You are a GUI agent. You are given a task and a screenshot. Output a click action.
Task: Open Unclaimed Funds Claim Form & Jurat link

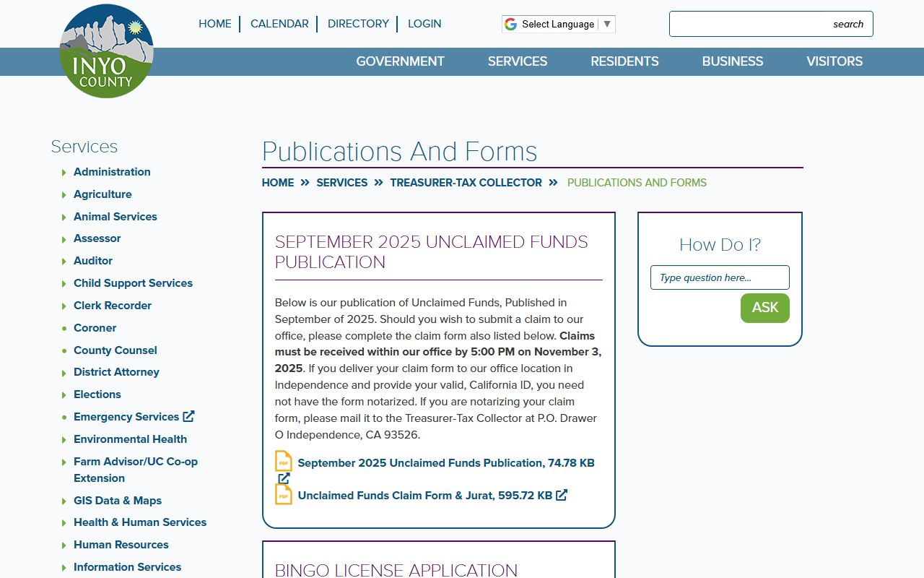[x=425, y=496]
